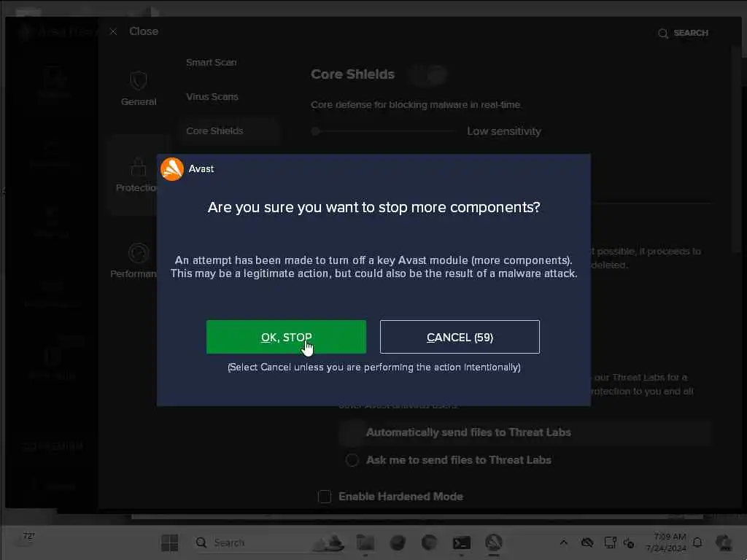This screenshot has height=560, width=747.
Task: Tick the Enable Hardened Mode checkbox
Action: pyautogui.click(x=325, y=496)
